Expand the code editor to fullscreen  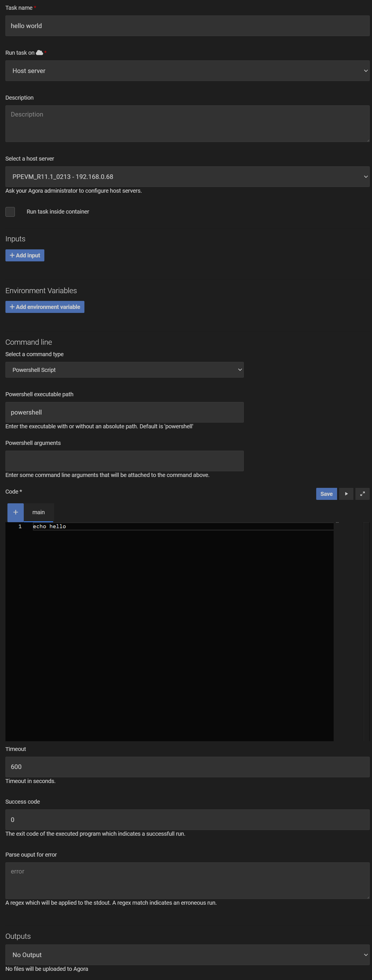click(362, 494)
